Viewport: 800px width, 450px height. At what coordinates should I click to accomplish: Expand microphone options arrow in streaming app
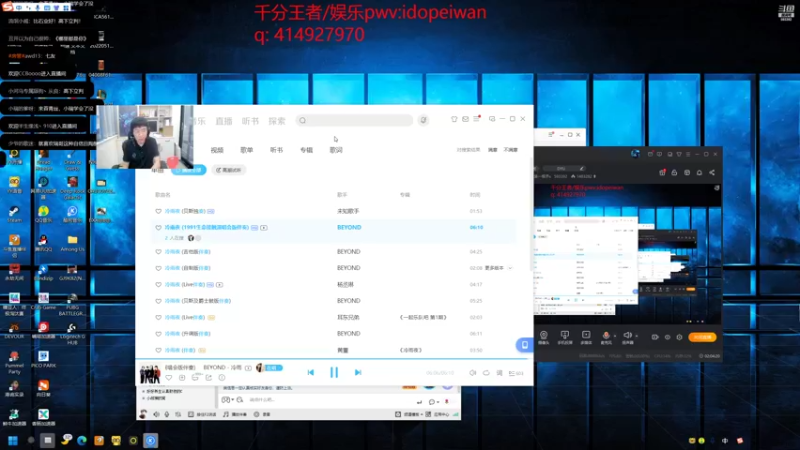pyautogui.click(x=614, y=336)
